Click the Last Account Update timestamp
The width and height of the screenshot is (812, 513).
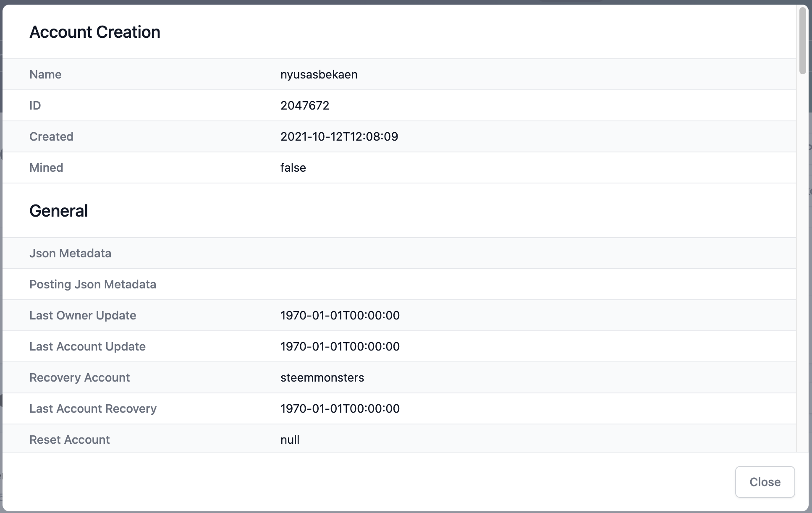340,346
